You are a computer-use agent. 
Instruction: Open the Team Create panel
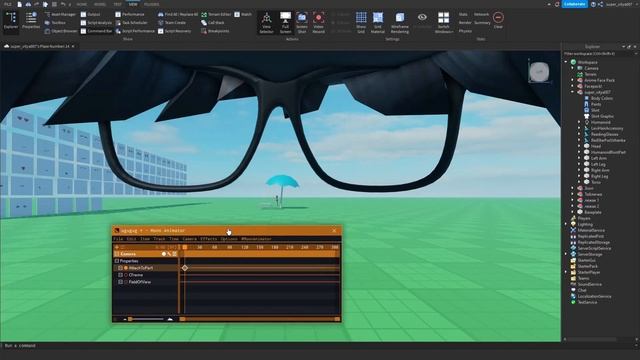[x=172, y=23]
